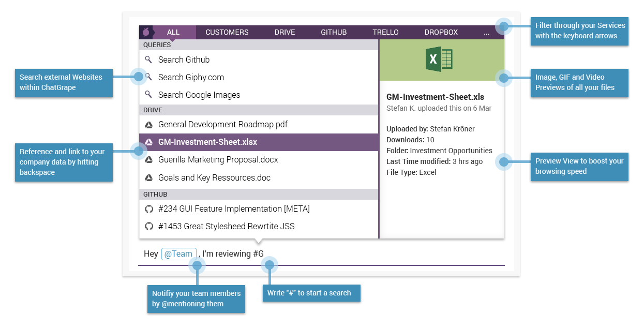Click the ChatGrape grape logo icon
644x327 pixels.
(146, 32)
